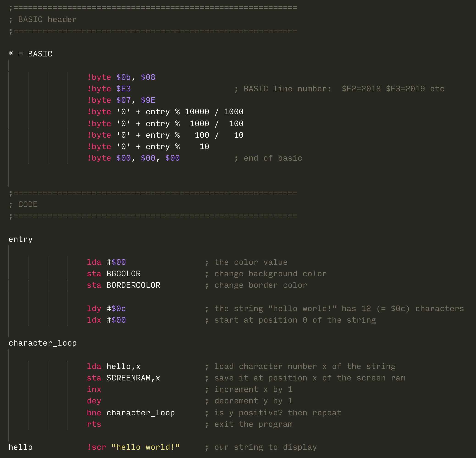Click the '!byte $07, $9E' line
Screen dimensions: 476x458
tap(121, 100)
